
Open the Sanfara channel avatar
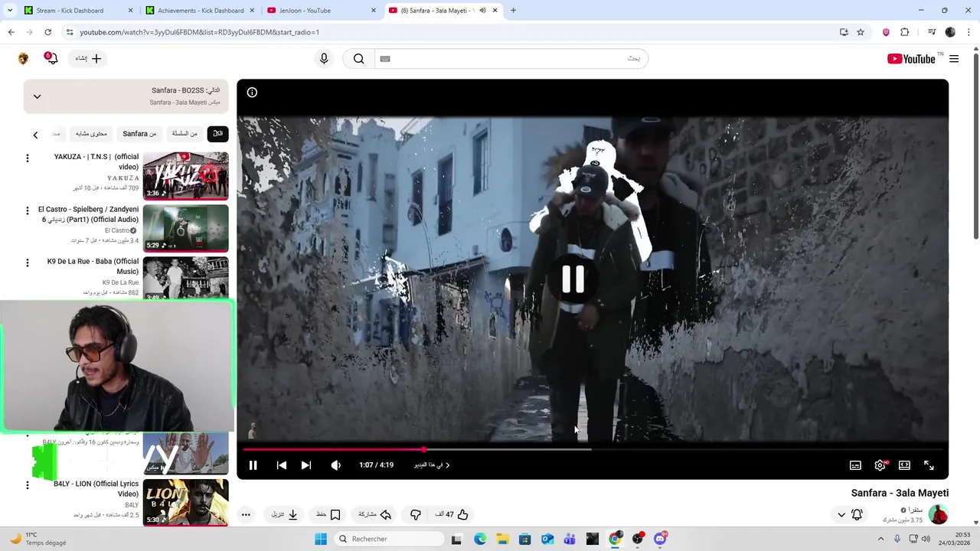pos(938,514)
